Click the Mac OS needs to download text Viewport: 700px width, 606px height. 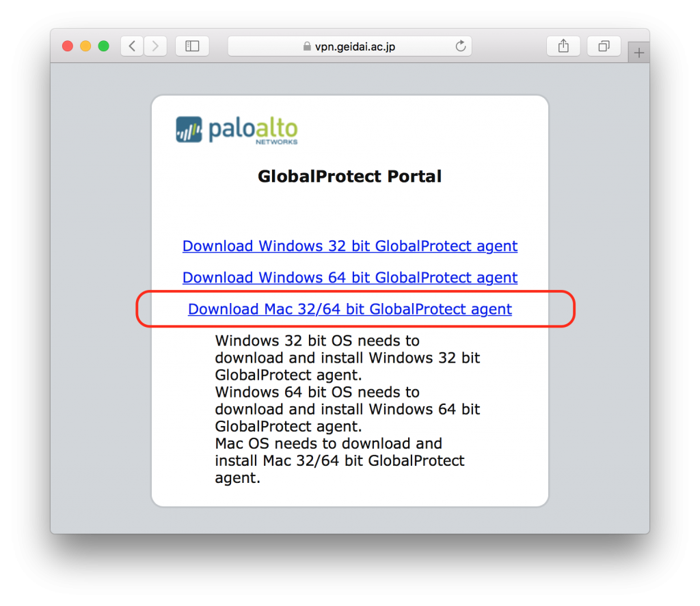pyautogui.click(x=340, y=460)
